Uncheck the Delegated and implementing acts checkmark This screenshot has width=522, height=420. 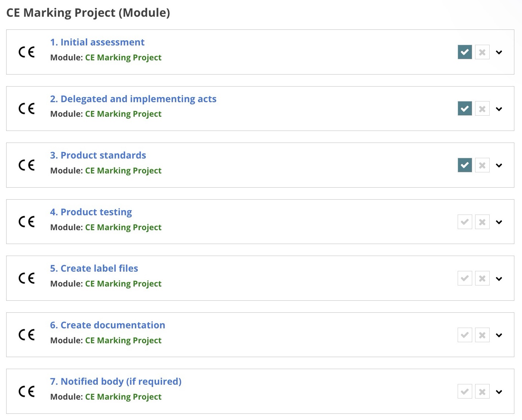465,108
